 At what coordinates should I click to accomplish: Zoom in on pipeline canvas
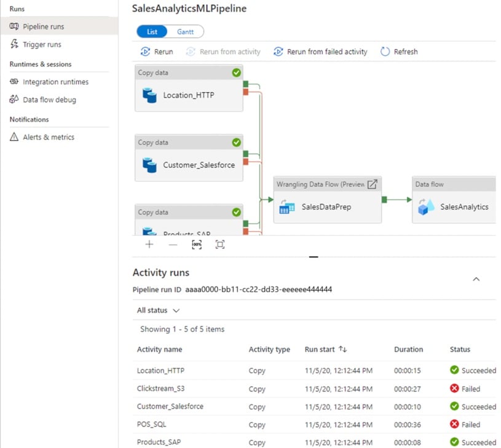[149, 245]
